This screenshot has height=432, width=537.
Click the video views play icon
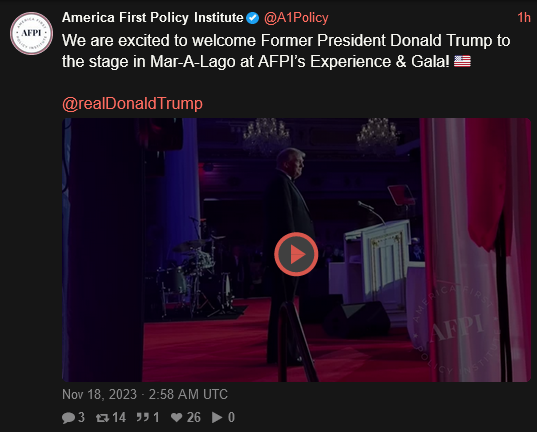[217, 417]
